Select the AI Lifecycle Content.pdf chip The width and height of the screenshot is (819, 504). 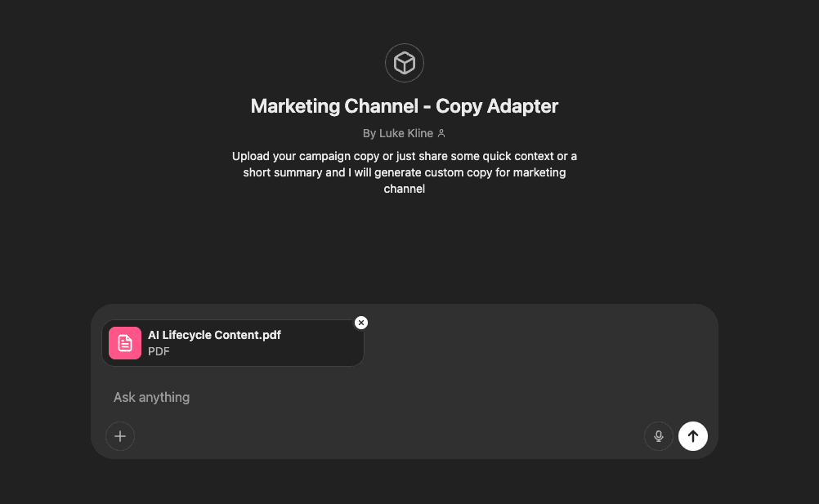pyautogui.click(x=232, y=342)
